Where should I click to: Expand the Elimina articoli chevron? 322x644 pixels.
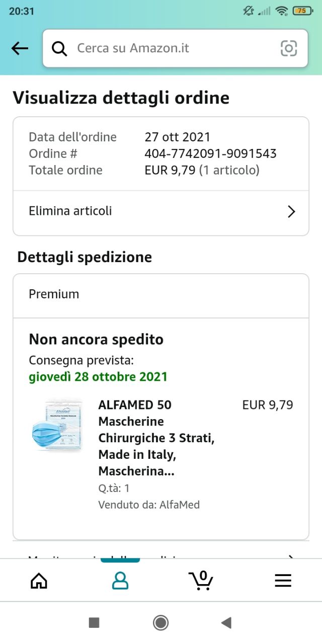(x=291, y=211)
